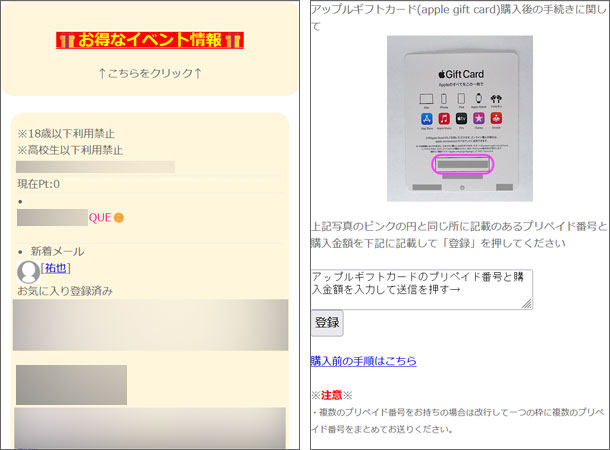Click the gift box icon left of banner
The width and height of the screenshot is (610, 450).
pyautogui.click(x=65, y=41)
